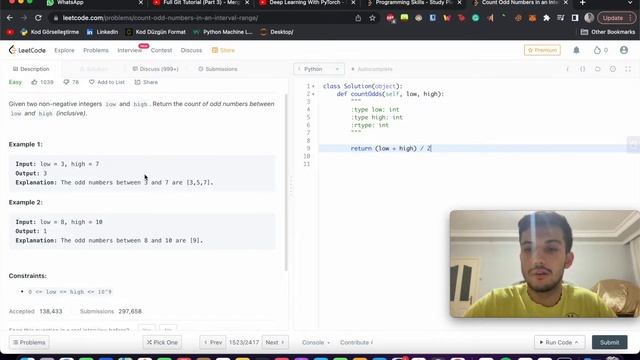Bookmark this page with the star icon
640x360 pixels.
click(x=372, y=18)
